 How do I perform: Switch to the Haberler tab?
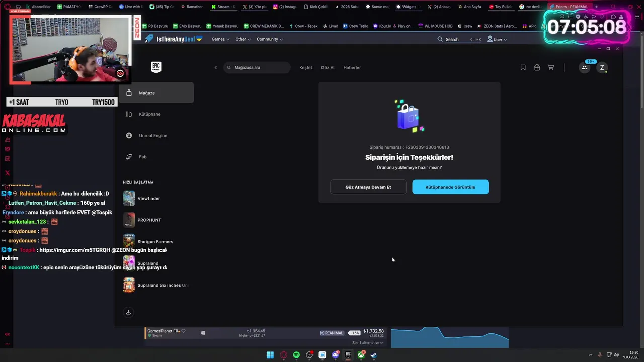(x=352, y=68)
